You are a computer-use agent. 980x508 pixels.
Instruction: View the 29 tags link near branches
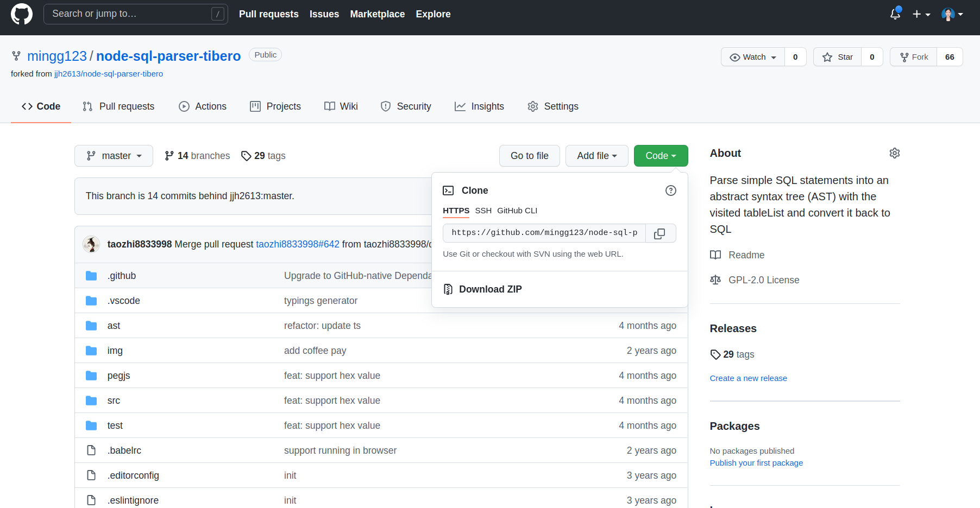click(x=263, y=156)
